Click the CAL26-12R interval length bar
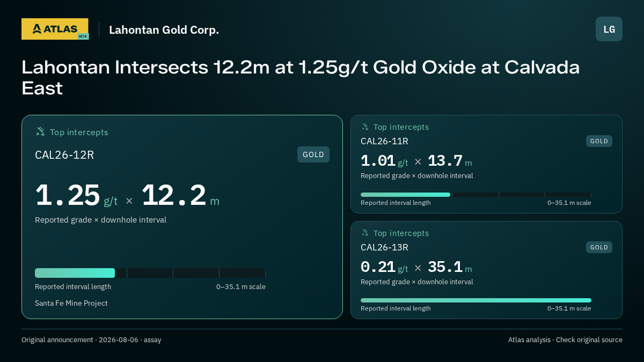This screenshot has height=362, width=644. pos(150,273)
